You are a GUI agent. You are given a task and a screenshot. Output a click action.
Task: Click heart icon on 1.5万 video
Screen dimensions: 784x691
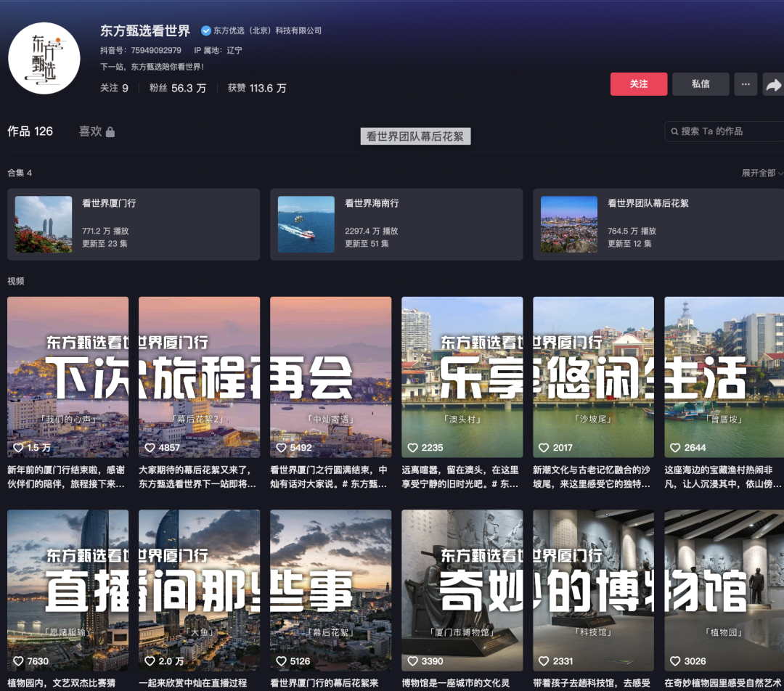pos(18,448)
